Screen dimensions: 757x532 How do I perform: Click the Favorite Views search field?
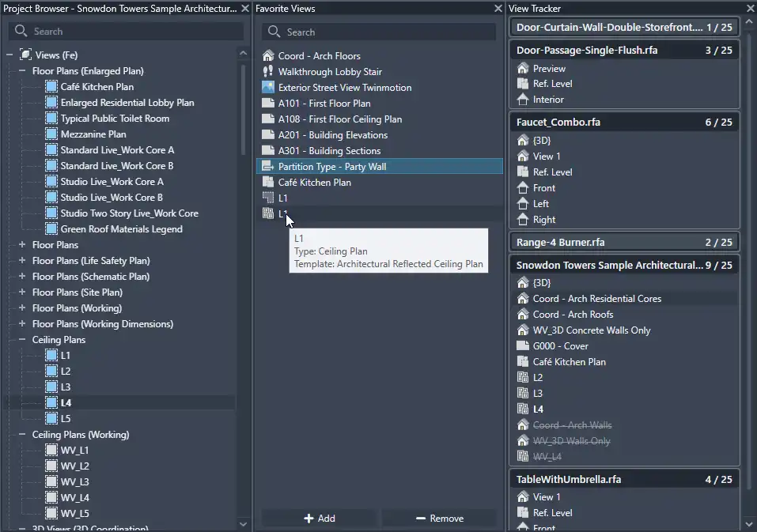click(379, 32)
